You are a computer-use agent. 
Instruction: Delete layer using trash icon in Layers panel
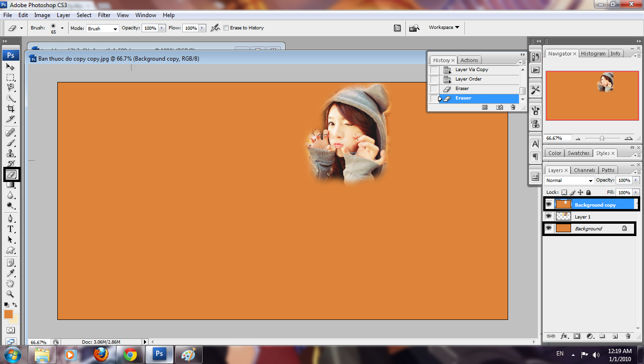coord(628,336)
